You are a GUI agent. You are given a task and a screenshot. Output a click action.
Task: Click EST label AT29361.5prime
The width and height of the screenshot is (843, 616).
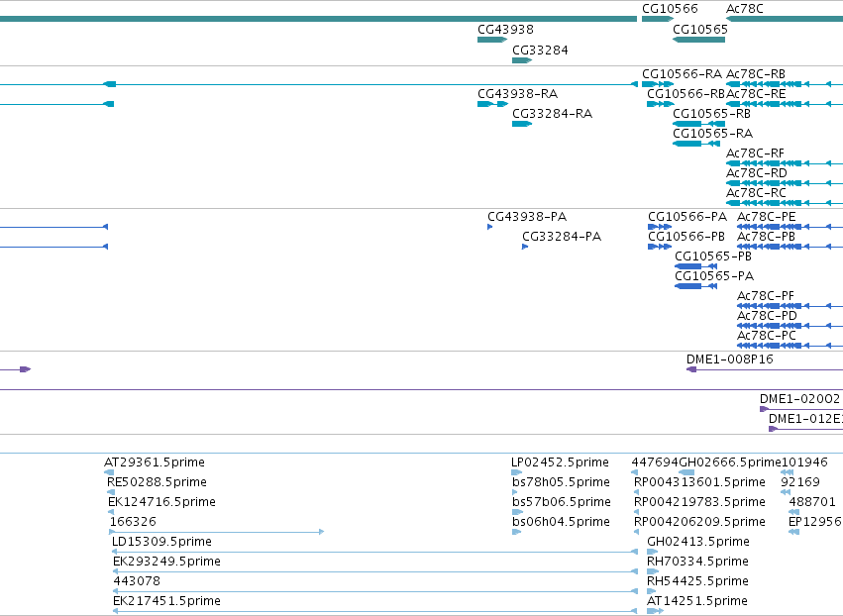155,462
